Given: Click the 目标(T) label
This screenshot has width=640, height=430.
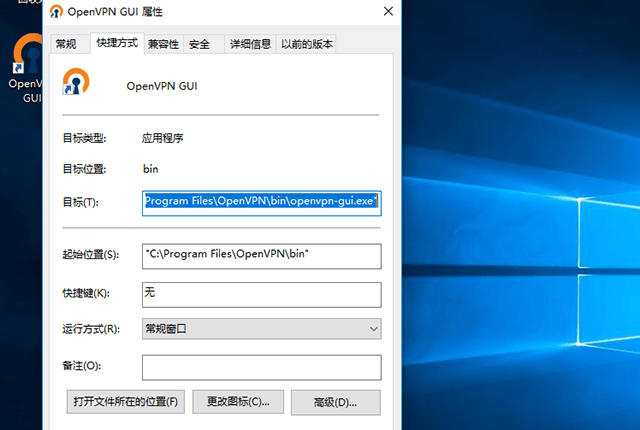Looking at the screenshot, I should [x=80, y=202].
